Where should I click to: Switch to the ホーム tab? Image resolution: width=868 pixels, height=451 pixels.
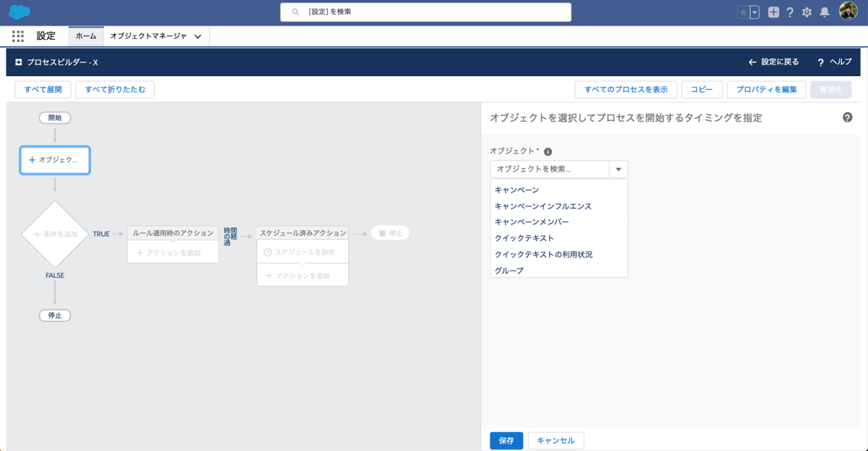coord(85,35)
